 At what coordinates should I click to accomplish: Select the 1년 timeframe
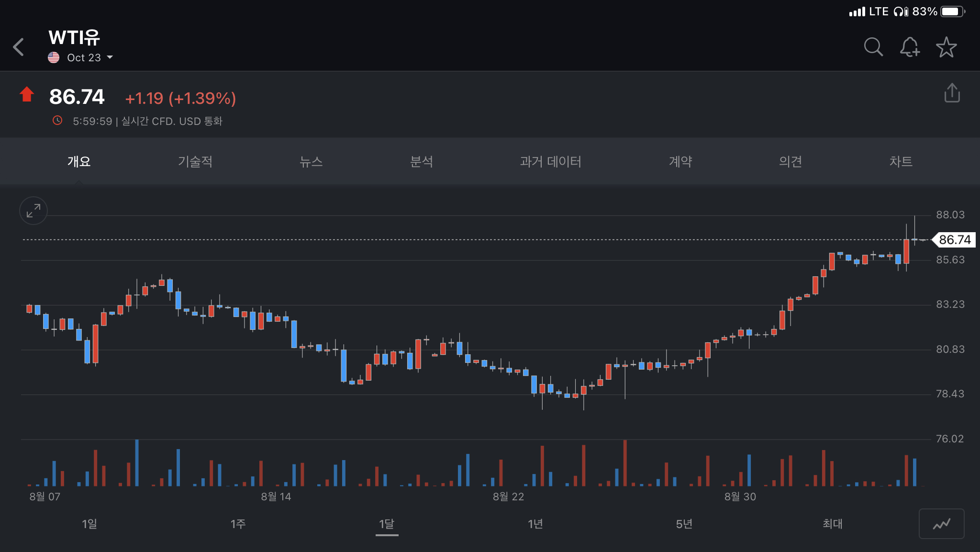coord(535,524)
